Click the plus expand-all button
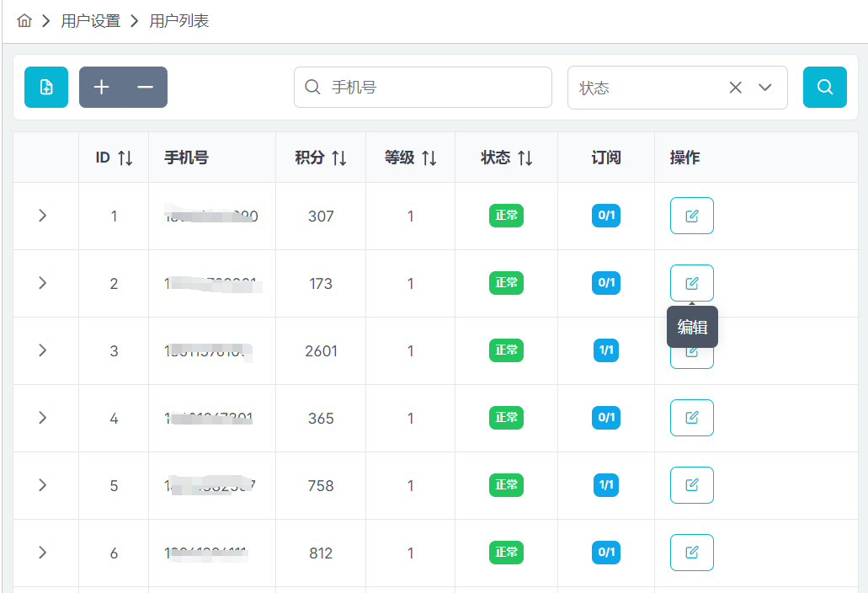Viewport: 868px width, 593px height. pos(101,87)
